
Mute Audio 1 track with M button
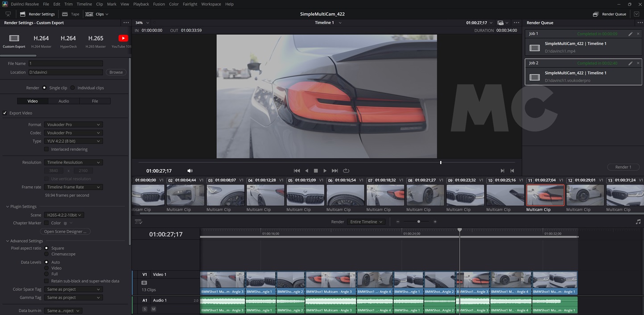coord(153,309)
